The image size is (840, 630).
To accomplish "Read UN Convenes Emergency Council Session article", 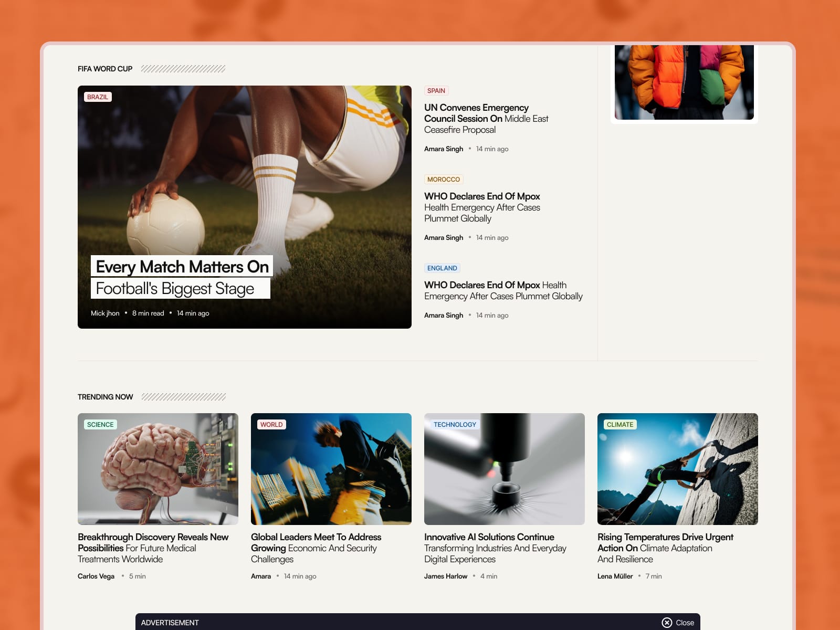I will coord(486,119).
